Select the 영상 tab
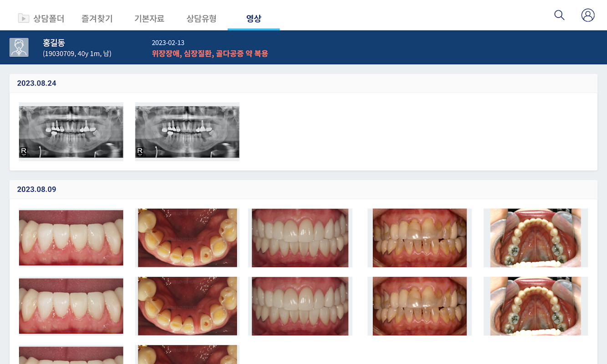The image size is (607, 364). (254, 19)
